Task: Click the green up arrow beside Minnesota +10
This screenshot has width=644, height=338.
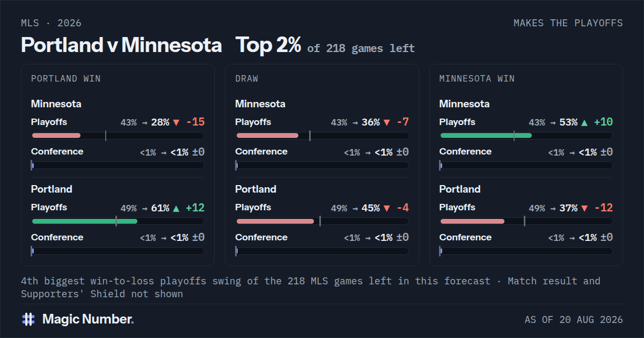Action: coord(584,122)
